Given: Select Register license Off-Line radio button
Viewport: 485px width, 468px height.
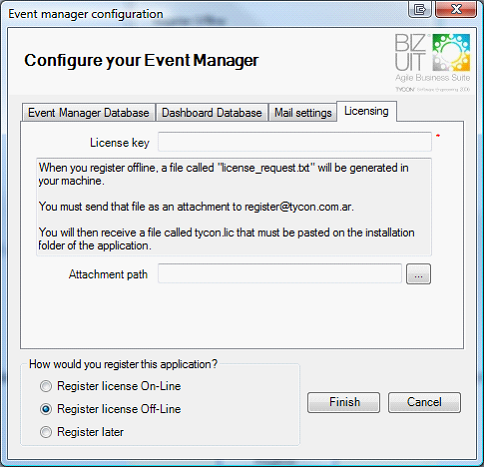Looking at the screenshot, I should point(46,409).
